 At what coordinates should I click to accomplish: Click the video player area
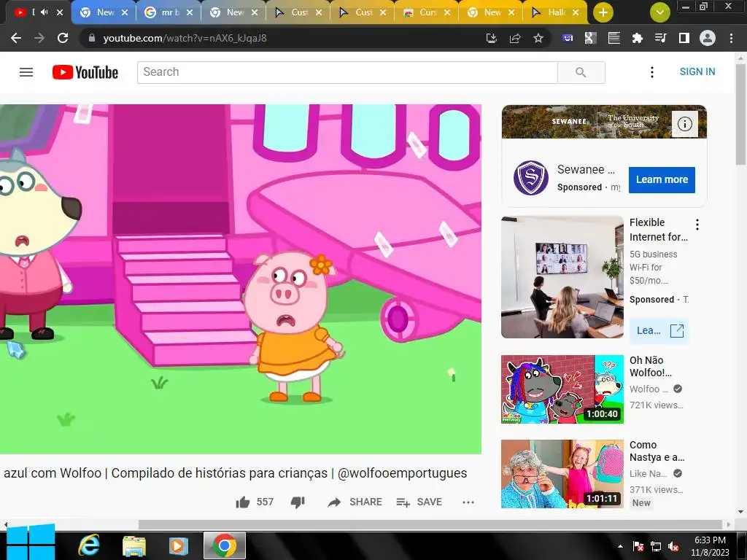(x=241, y=279)
